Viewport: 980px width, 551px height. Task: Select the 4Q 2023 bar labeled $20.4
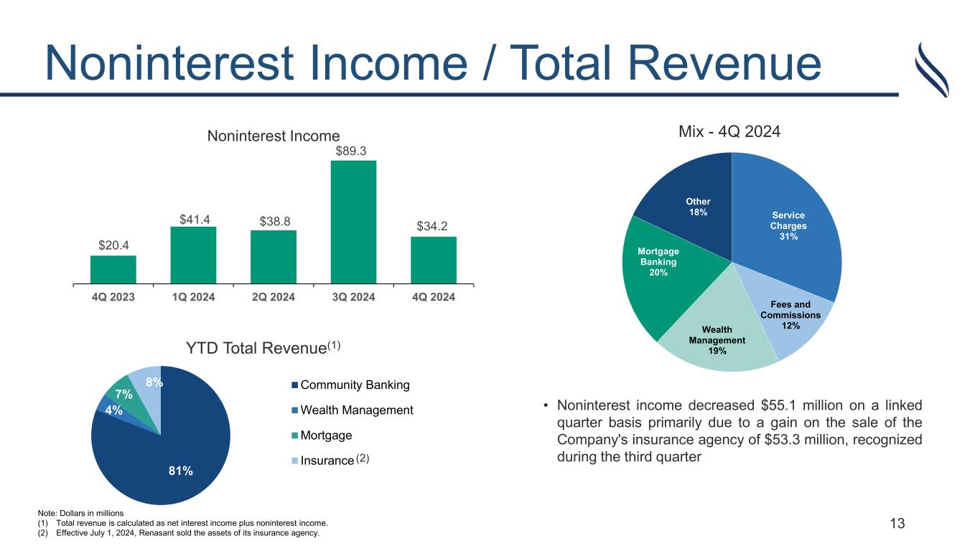click(x=113, y=269)
